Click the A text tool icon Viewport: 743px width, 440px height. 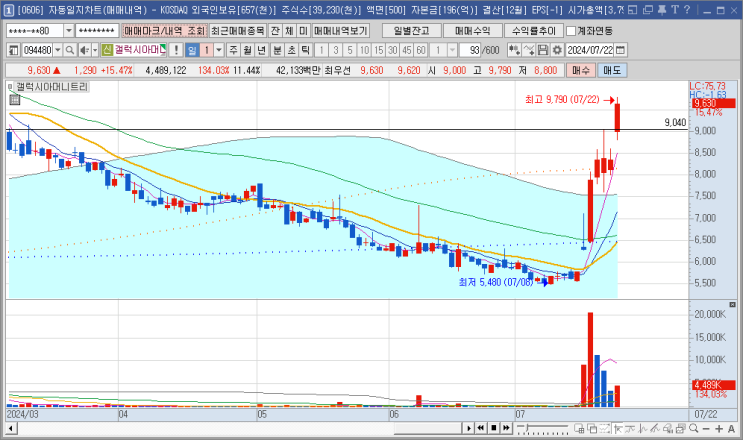(x=731, y=429)
